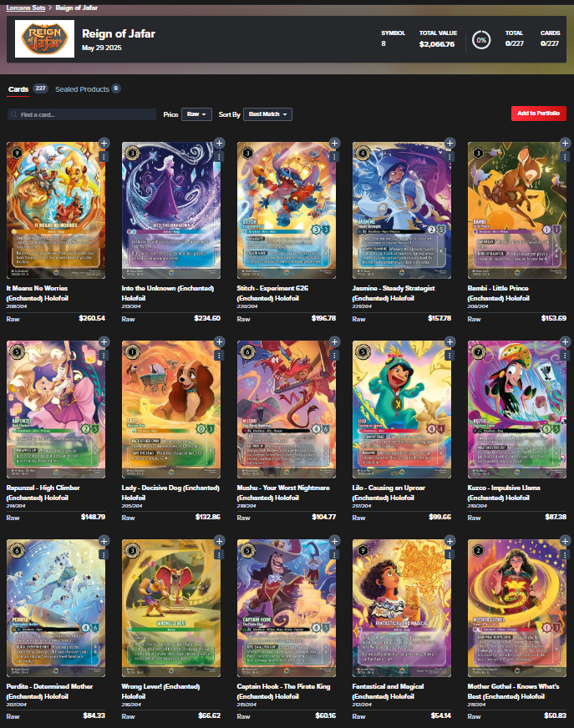574x728 pixels.
Task: Add Rapunzel - High Climber via plus icon
Action: pyautogui.click(x=104, y=341)
